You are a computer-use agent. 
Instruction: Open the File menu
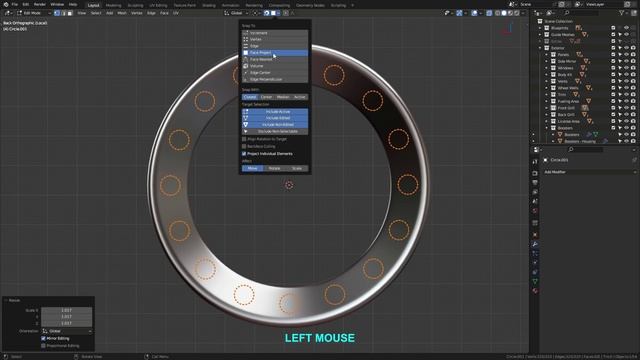click(15, 4)
